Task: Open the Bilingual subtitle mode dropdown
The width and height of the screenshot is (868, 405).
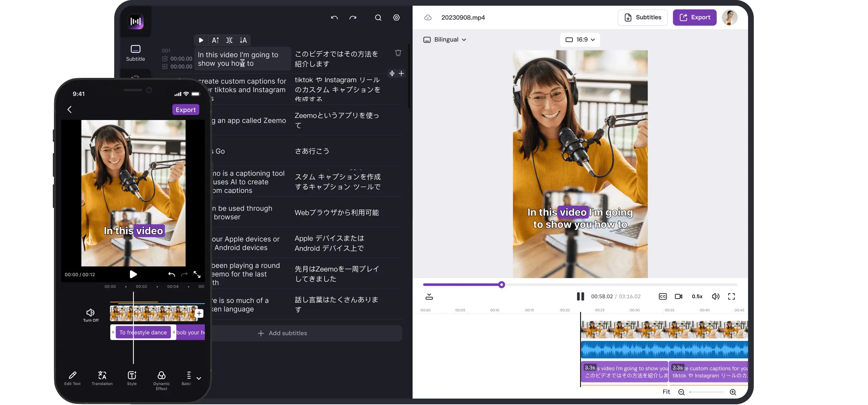Action: coord(445,39)
